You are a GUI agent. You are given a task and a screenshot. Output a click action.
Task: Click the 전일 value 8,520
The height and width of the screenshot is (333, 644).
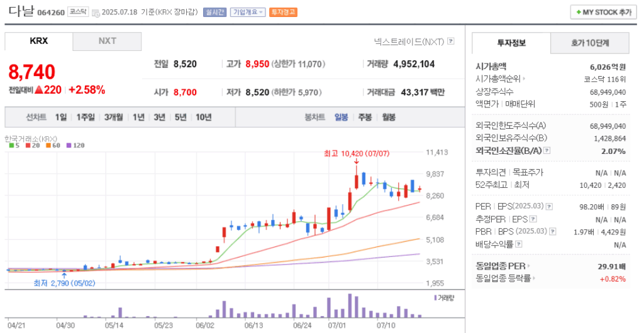pyautogui.click(x=185, y=64)
